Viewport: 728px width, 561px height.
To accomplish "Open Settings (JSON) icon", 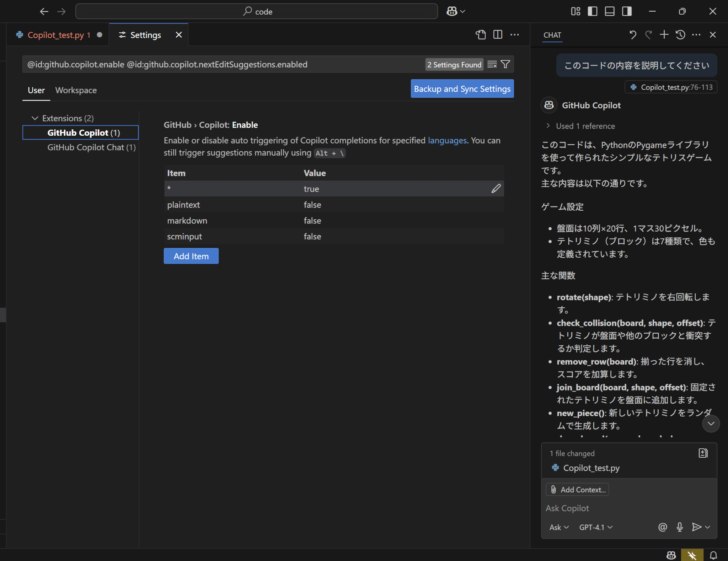I will (x=481, y=34).
